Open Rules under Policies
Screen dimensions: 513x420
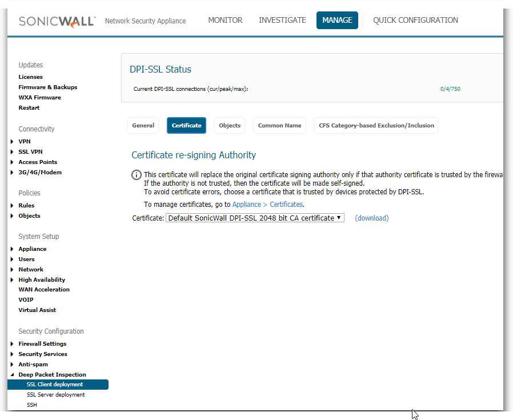click(26, 206)
